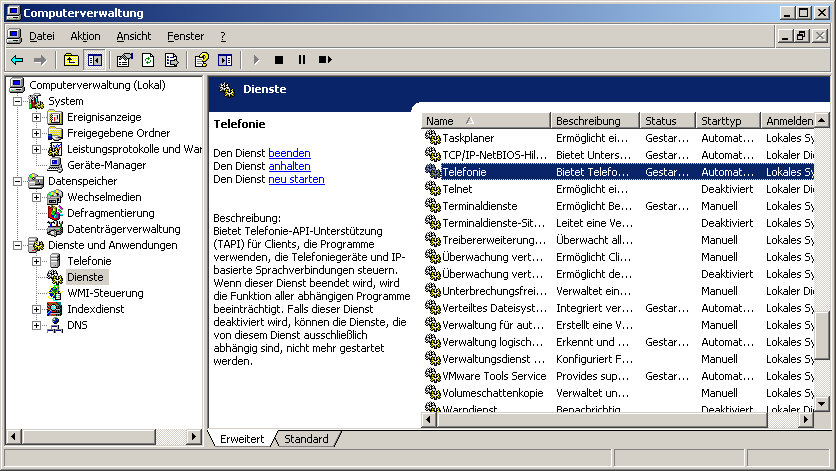Click the Restart service toolbar button
The image size is (836, 471).
click(325, 60)
